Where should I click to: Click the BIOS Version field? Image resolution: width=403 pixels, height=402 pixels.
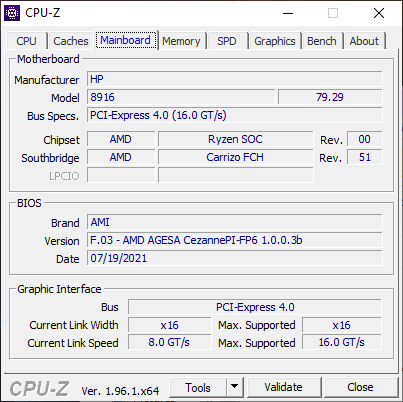[235, 240]
